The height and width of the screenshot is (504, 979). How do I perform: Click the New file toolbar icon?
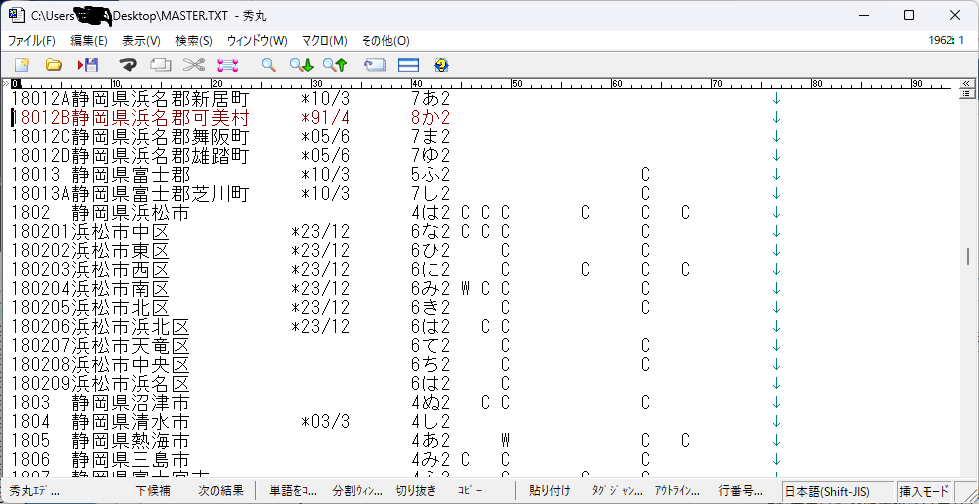(x=21, y=65)
